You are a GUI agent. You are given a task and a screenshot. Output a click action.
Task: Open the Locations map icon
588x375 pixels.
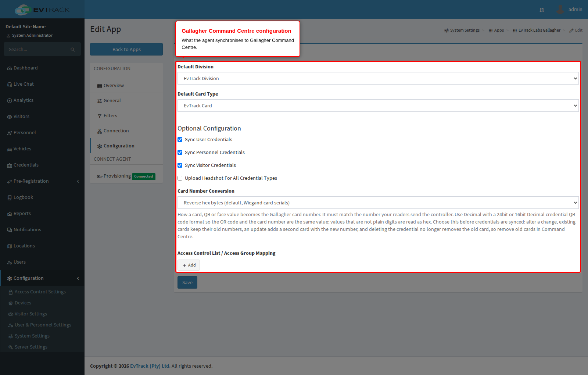[x=10, y=246]
